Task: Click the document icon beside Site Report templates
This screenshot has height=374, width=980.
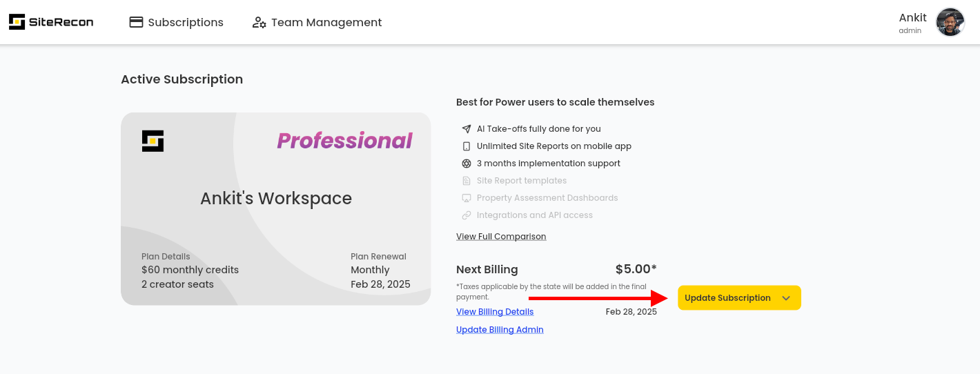Action: (466, 181)
